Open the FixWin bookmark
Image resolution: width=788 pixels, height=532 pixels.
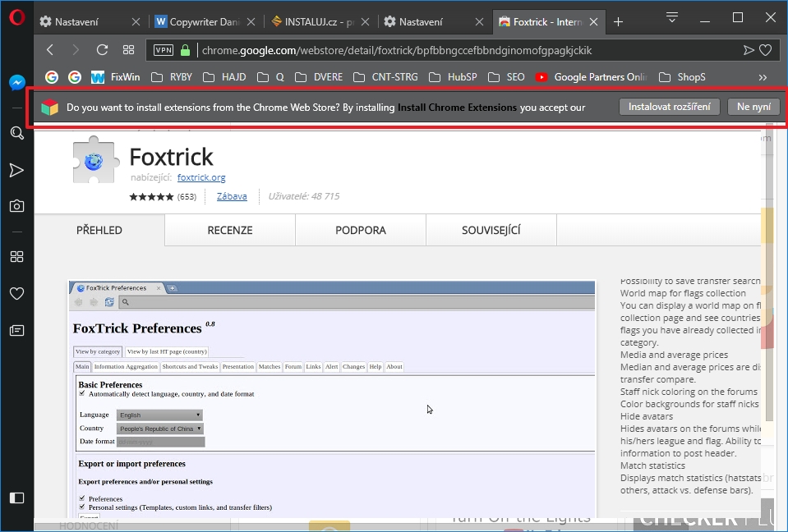click(115, 77)
